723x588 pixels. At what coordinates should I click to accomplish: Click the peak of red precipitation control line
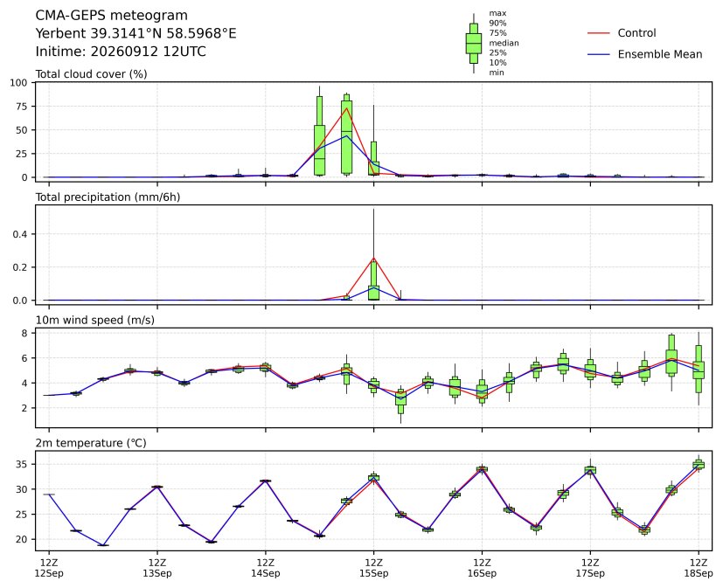[374, 258]
